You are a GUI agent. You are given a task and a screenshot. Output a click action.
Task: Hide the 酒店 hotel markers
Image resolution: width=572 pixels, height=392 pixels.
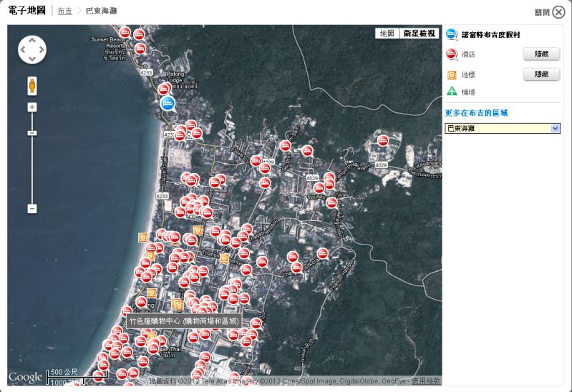[541, 54]
